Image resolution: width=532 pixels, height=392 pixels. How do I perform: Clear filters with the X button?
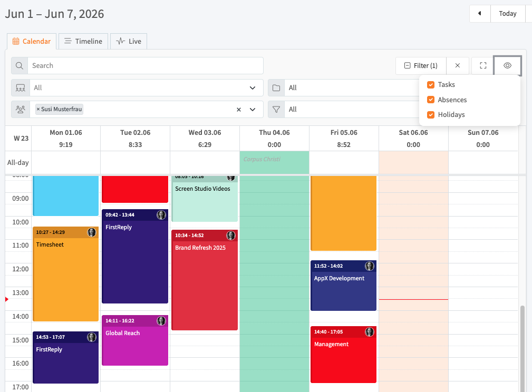coord(457,65)
